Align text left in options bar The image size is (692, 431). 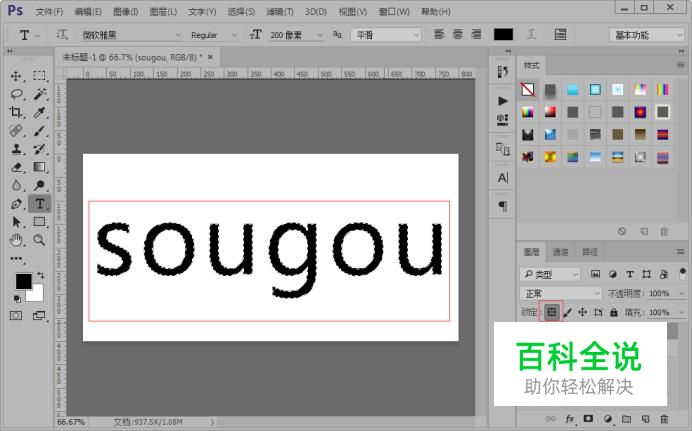coord(439,34)
